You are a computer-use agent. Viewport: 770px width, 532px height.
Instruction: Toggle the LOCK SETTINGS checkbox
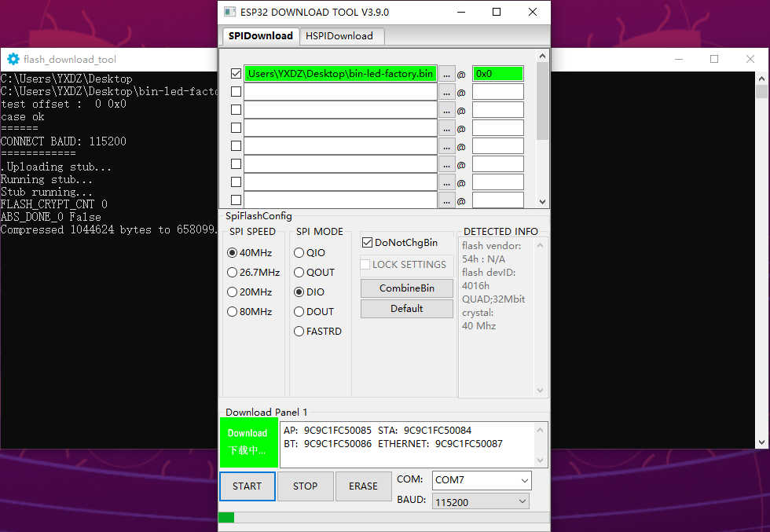click(365, 264)
